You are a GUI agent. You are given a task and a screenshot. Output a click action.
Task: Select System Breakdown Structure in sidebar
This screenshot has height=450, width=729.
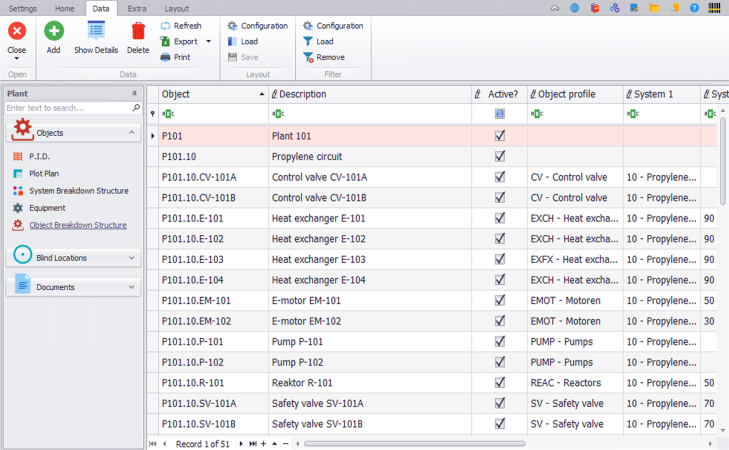pyautogui.click(x=78, y=191)
